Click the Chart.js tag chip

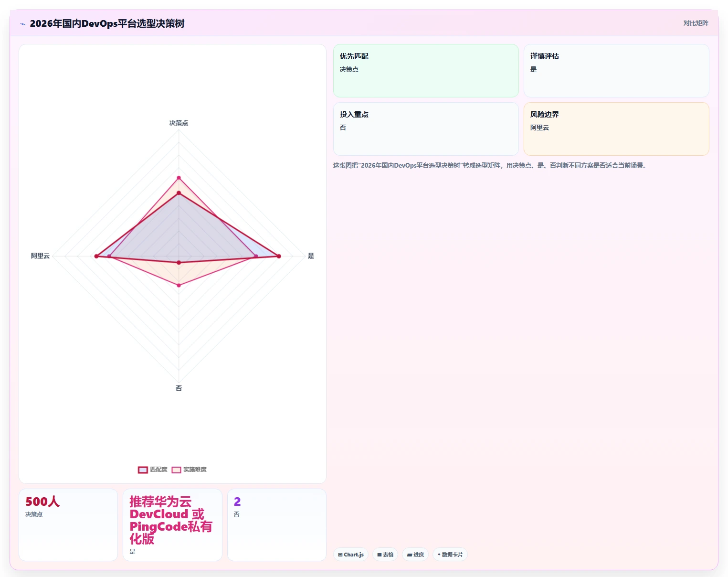351,555
